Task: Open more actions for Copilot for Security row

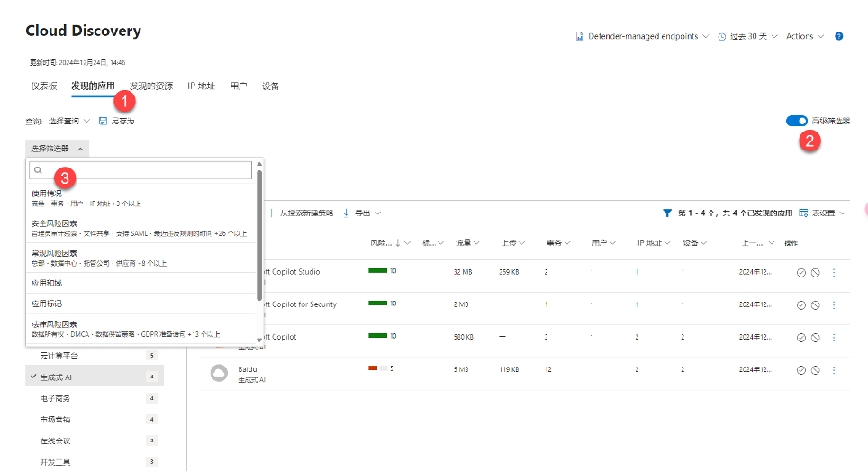Action: click(x=834, y=305)
